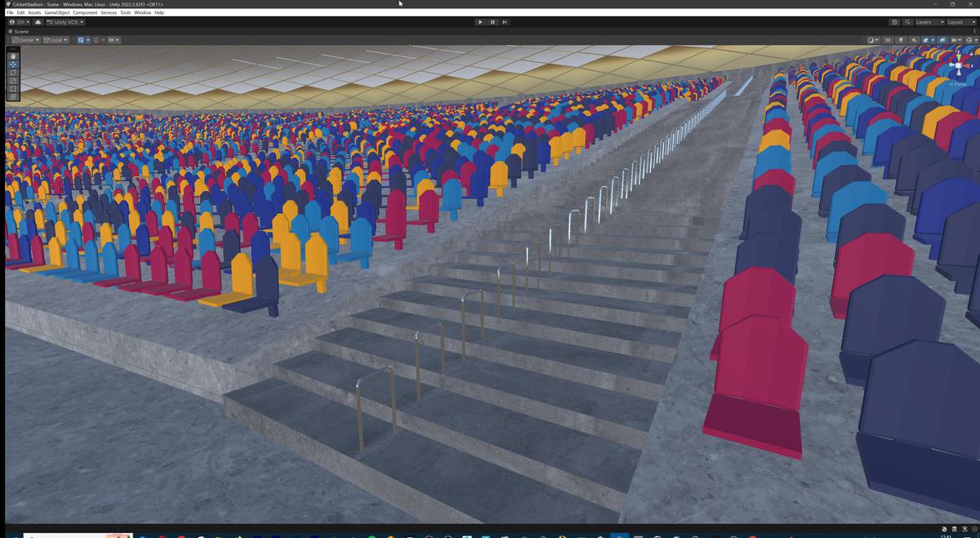Open the global Search magnifier
This screenshot has height=538, width=980.
(907, 22)
